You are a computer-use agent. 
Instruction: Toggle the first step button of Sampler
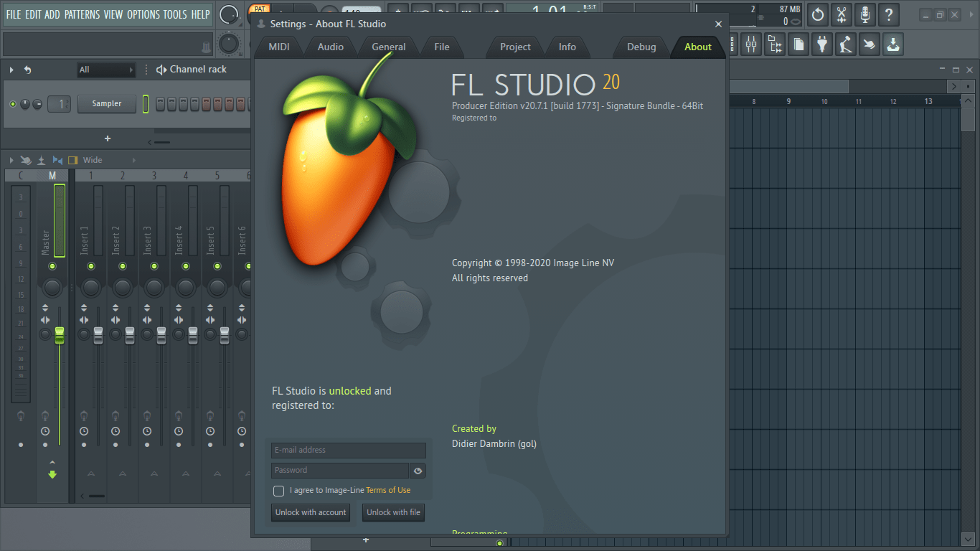pyautogui.click(x=161, y=104)
